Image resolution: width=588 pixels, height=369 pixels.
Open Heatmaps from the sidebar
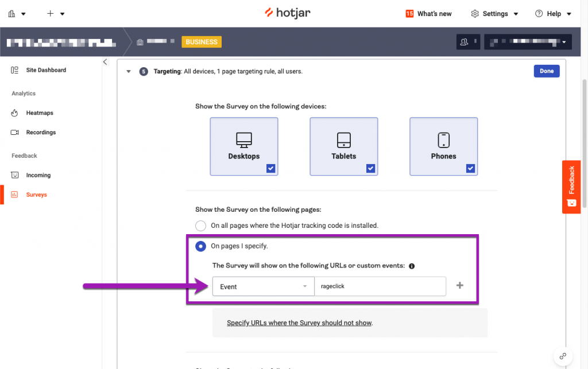pyautogui.click(x=40, y=112)
